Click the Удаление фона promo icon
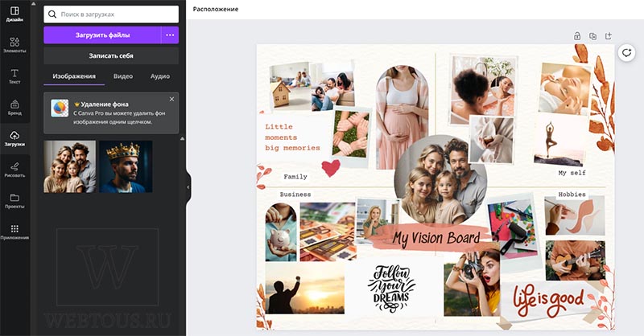 point(60,108)
